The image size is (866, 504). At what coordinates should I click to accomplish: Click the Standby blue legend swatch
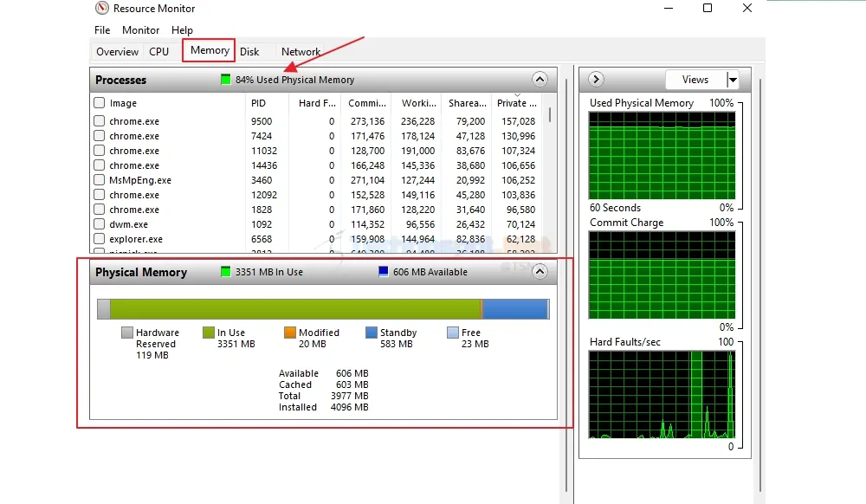point(372,333)
